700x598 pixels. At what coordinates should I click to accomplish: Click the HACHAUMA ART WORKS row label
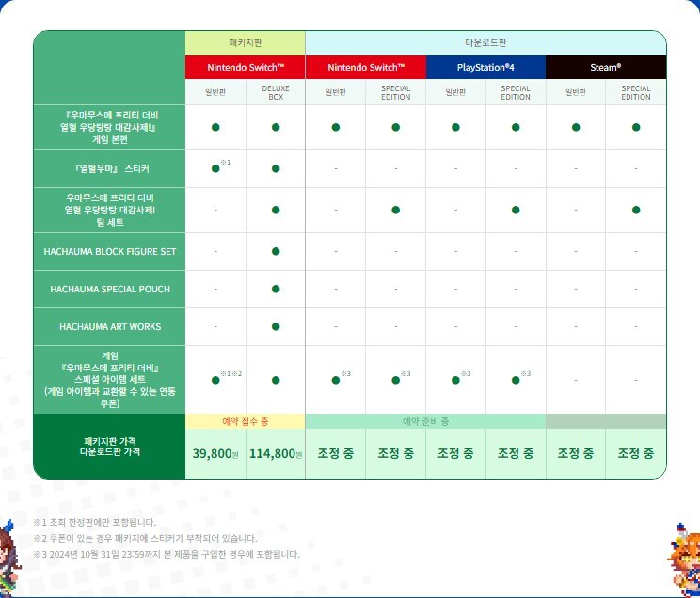point(109,326)
